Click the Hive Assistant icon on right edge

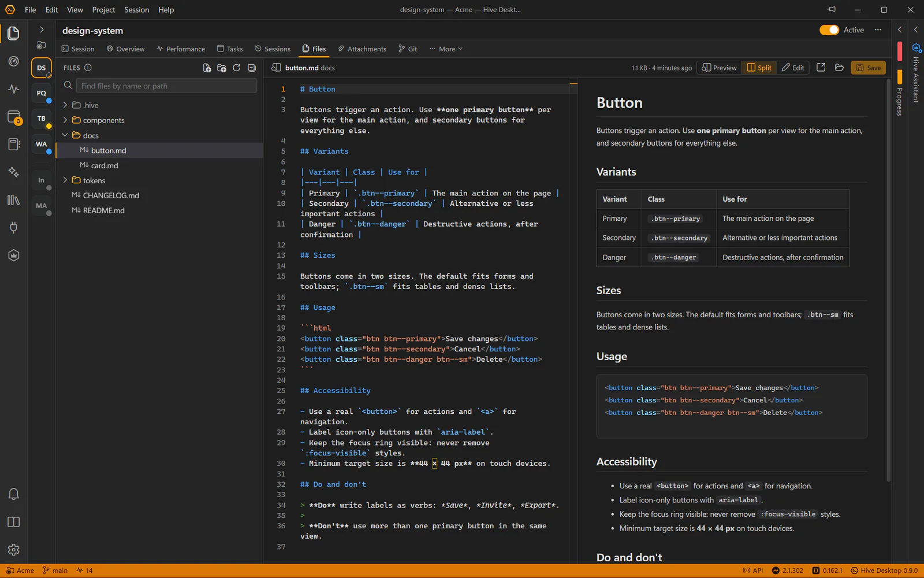(x=916, y=49)
